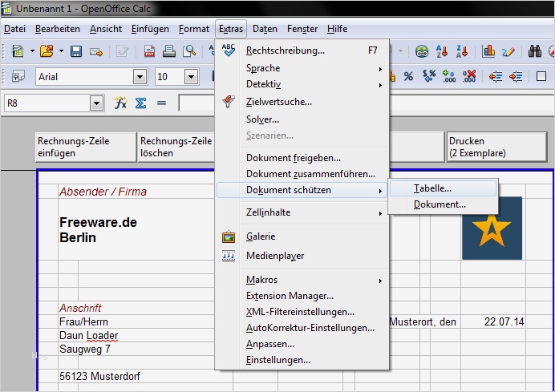Send document as e-mail icon
This screenshot has height=392, width=555.
(96, 52)
